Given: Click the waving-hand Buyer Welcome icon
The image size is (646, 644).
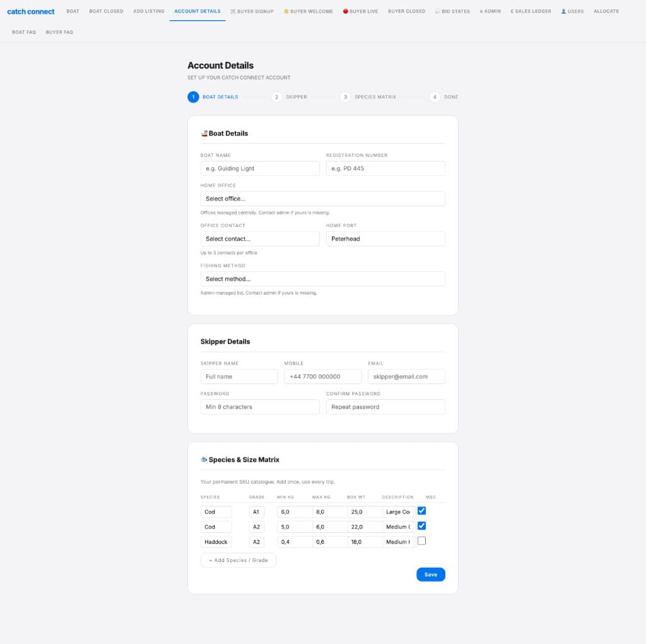Looking at the screenshot, I should point(285,11).
